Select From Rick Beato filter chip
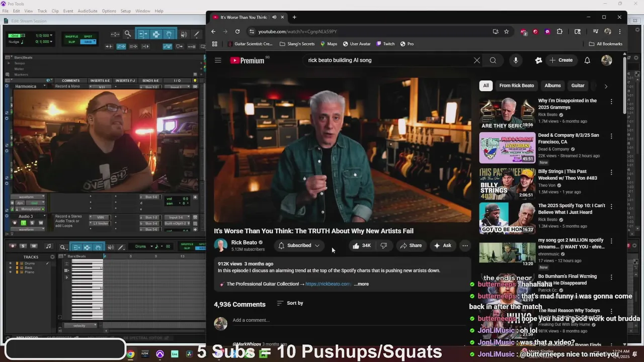The width and height of the screenshot is (644, 362). click(x=517, y=85)
